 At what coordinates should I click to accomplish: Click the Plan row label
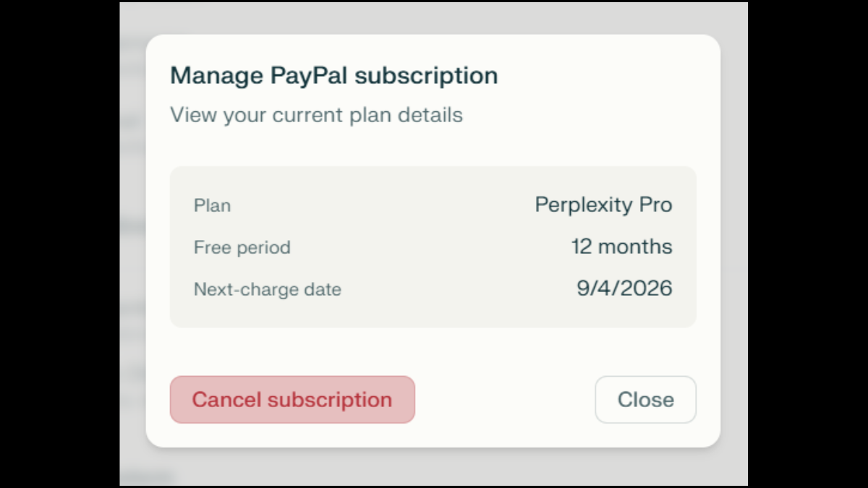211,205
